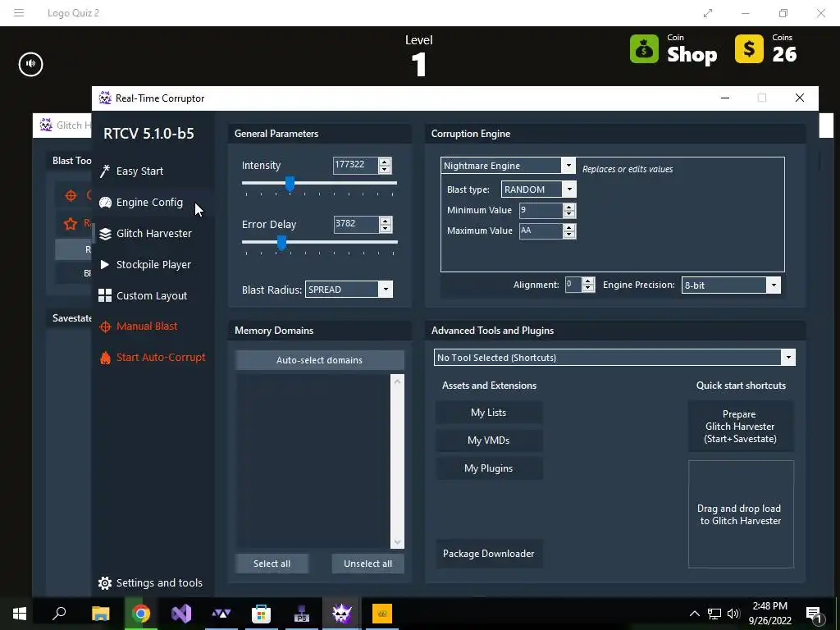Click the orange crosshair in Blast Tools window
840x630 pixels.
(71, 195)
